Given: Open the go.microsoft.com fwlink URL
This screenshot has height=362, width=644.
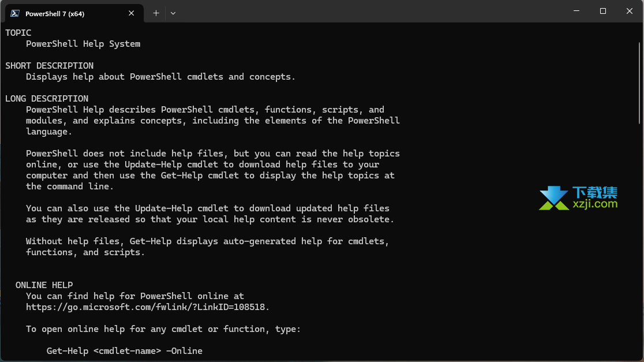Looking at the screenshot, I should [146, 307].
